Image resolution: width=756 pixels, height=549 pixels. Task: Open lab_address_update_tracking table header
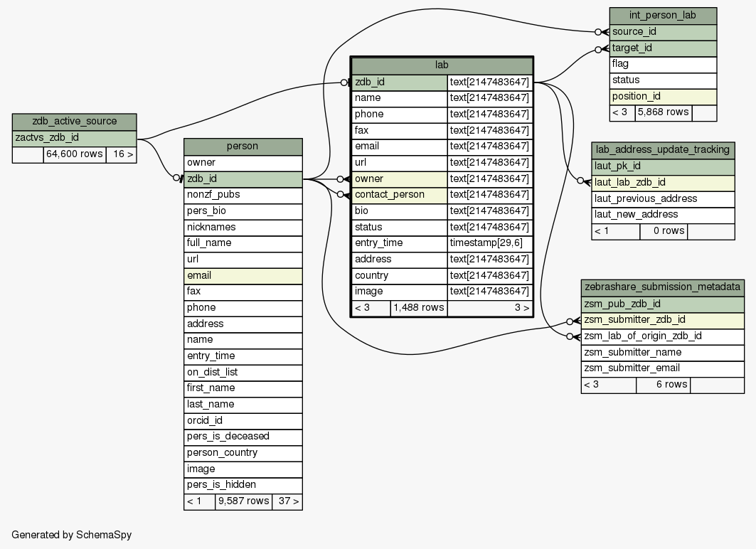click(x=663, y=149)
